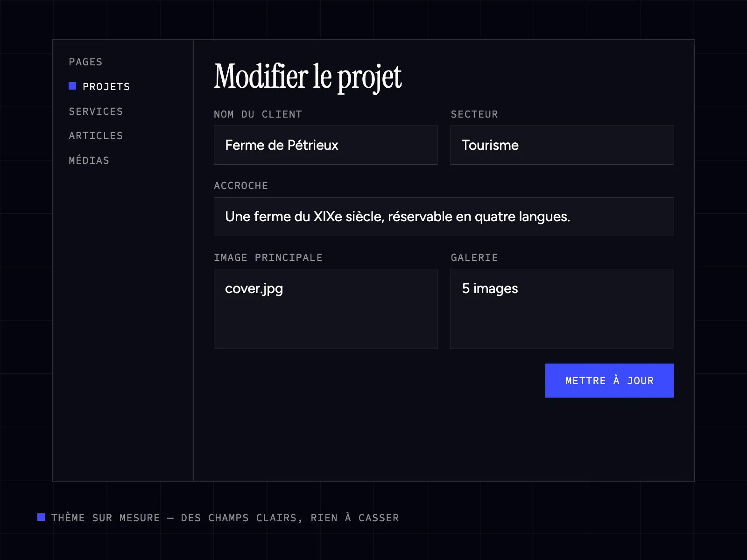Click the Thème sur mesure footer caption

click(x=225, y=518)
